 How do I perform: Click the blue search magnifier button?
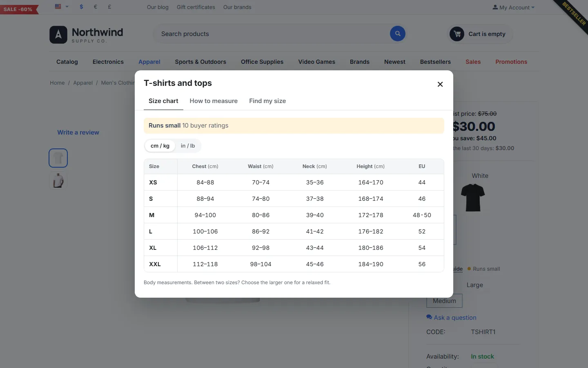coord(398,34)
